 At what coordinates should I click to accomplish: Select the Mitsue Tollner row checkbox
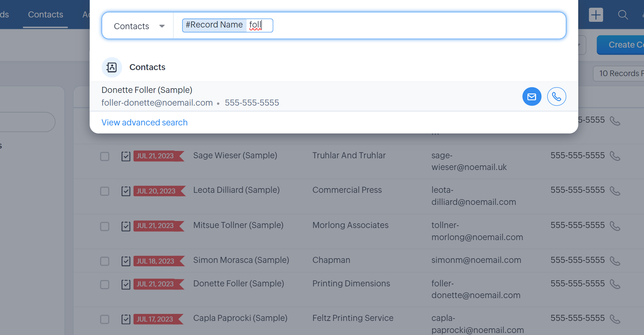pyautogui.click(x=105, y=226)
